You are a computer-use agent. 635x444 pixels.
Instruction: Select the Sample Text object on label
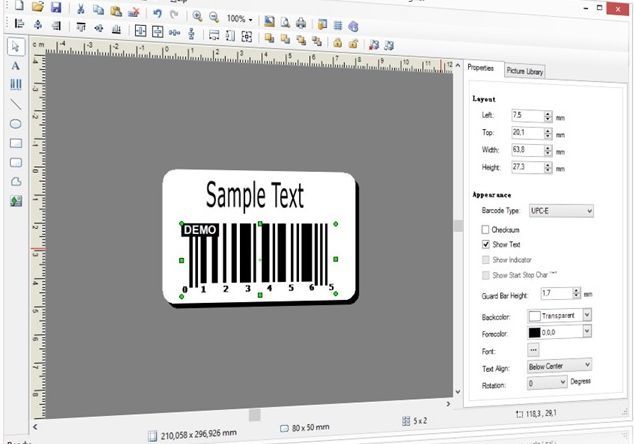tap(255, 195)
